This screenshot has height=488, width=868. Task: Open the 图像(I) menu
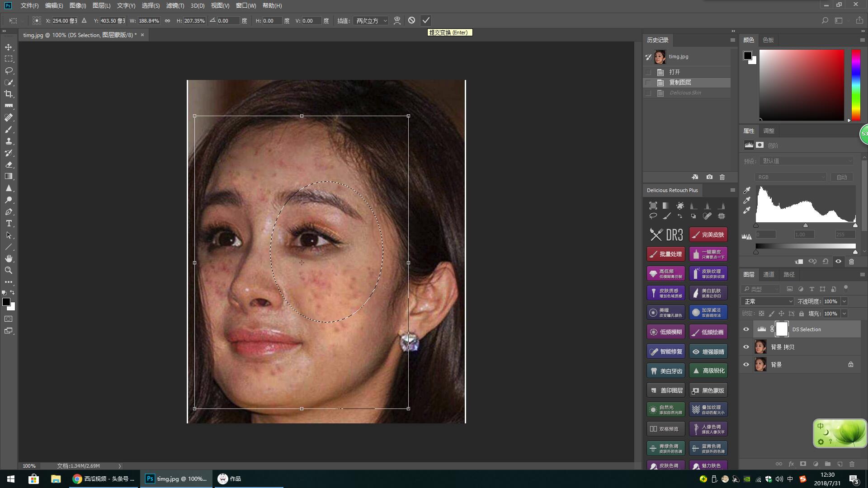coord(78,5)
